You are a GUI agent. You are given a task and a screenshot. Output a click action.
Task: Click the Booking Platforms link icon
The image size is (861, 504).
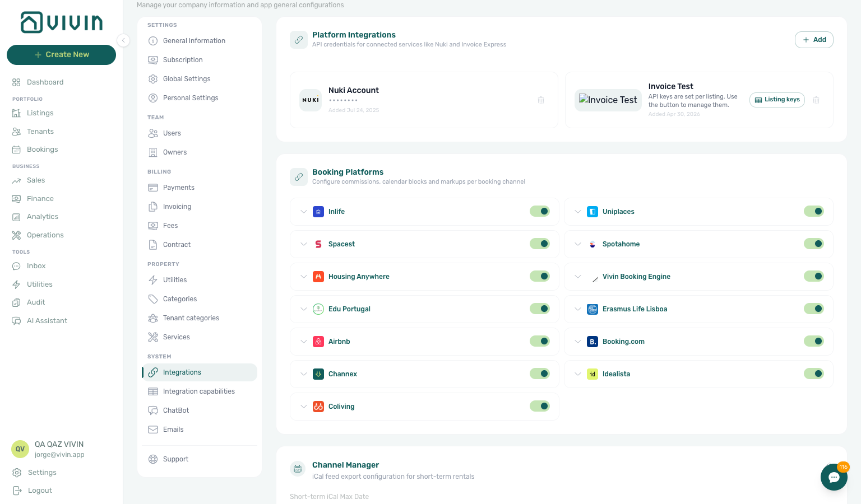click(299, 177)
